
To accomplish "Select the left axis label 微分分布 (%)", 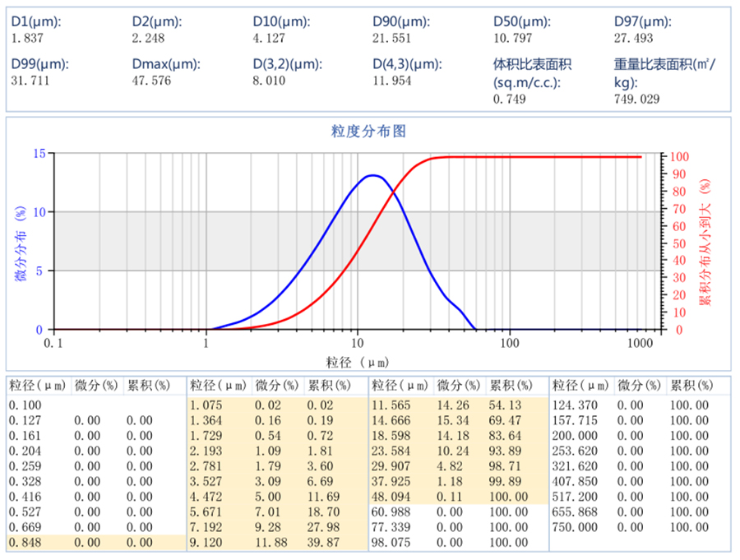I will coord(21,243).
